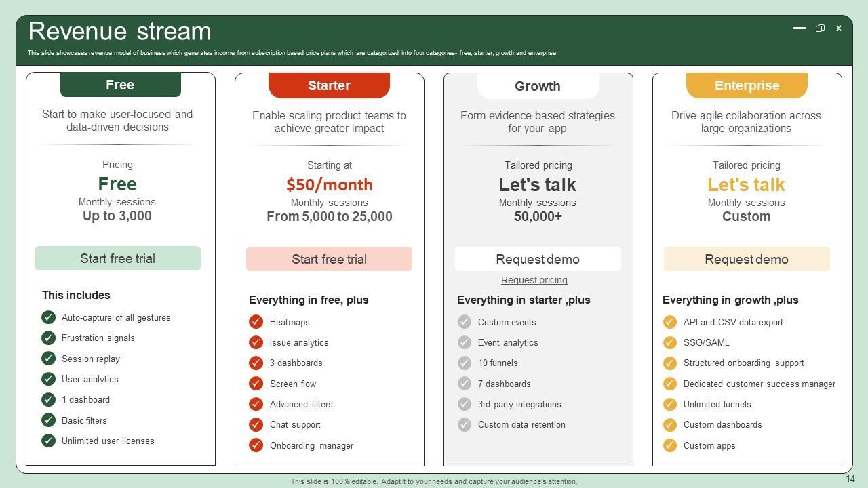Start free trial on the Starter plan
The height and width of the screenshot is (488, 868).
pos(329,259)
